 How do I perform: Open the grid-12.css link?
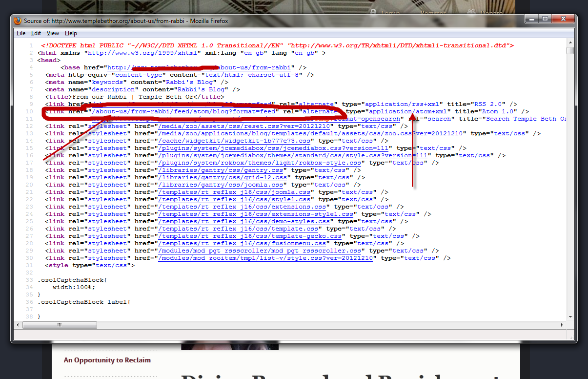coord(223,177)
